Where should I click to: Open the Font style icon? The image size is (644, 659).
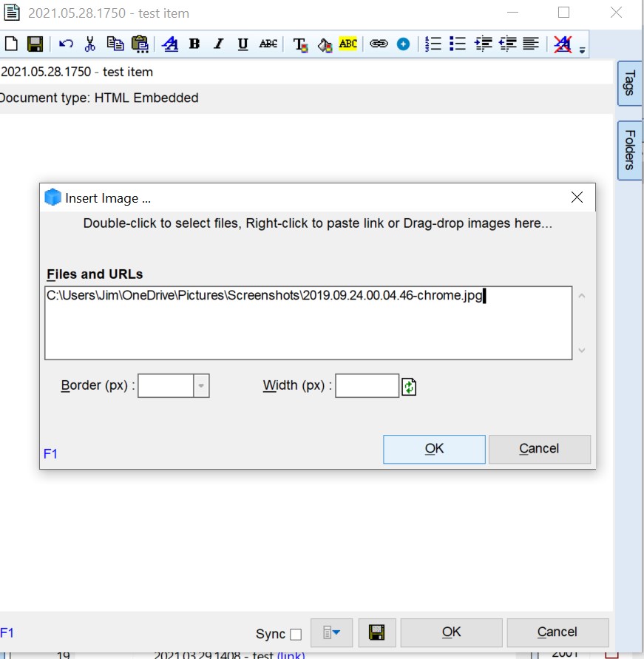pos(170,44)
